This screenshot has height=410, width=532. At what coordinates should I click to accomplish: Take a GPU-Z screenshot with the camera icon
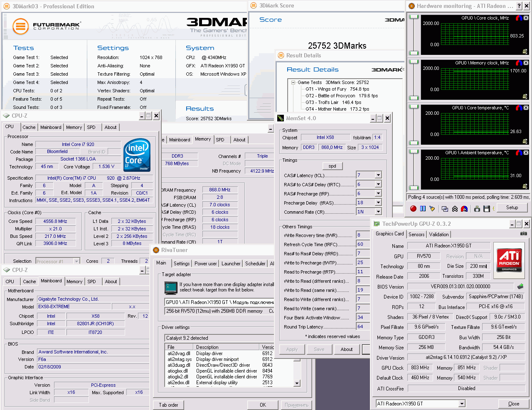[524, 234]
